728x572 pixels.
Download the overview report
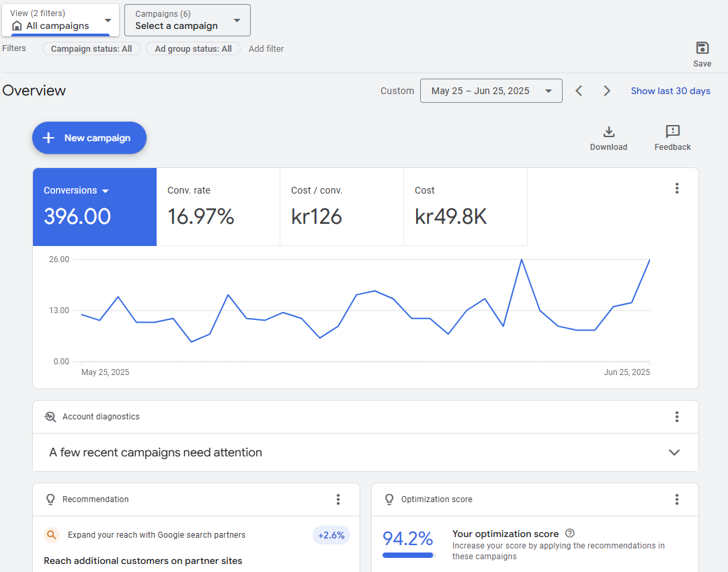(x=608, y=138)
